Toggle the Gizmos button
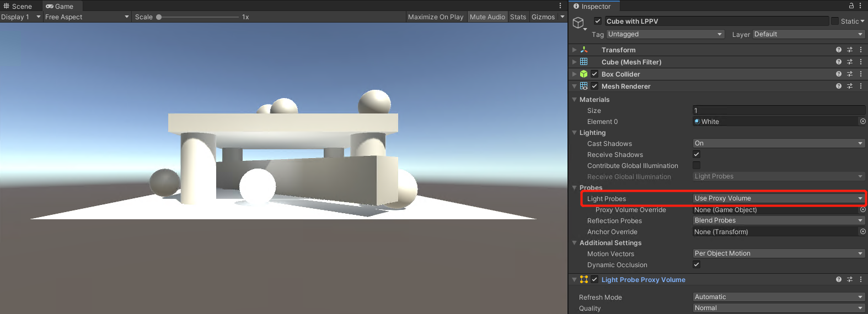This screenshot has height=314, width=868. click(x=543, y=17)
